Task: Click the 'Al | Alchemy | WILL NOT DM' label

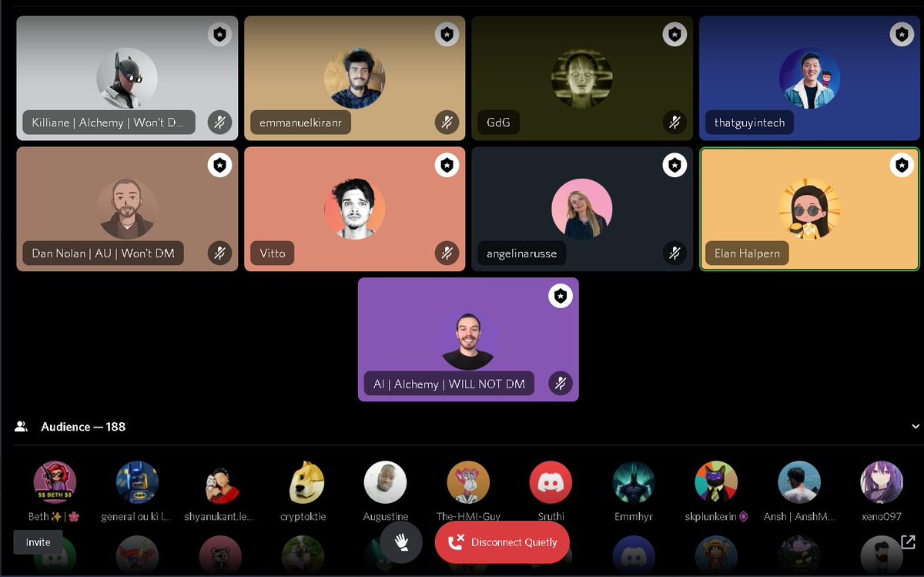Action: 449,384
